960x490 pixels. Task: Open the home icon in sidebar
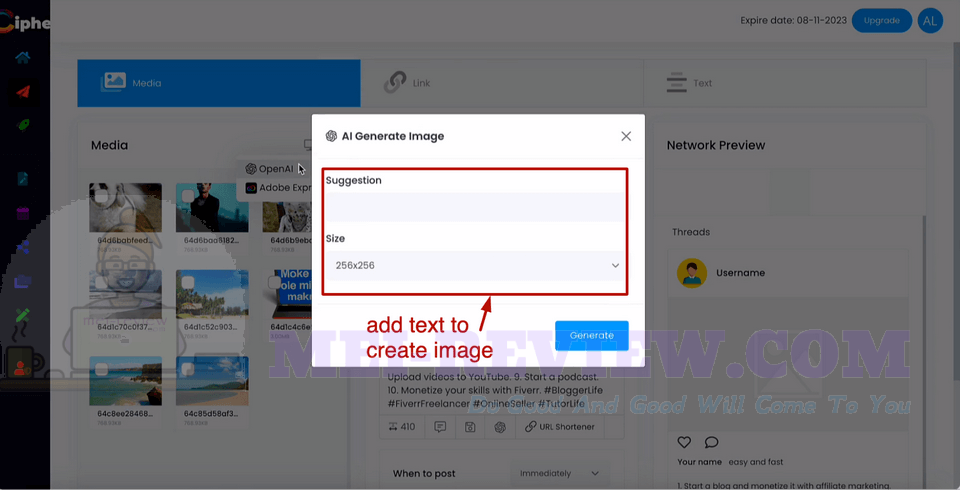tap(23, 58)
